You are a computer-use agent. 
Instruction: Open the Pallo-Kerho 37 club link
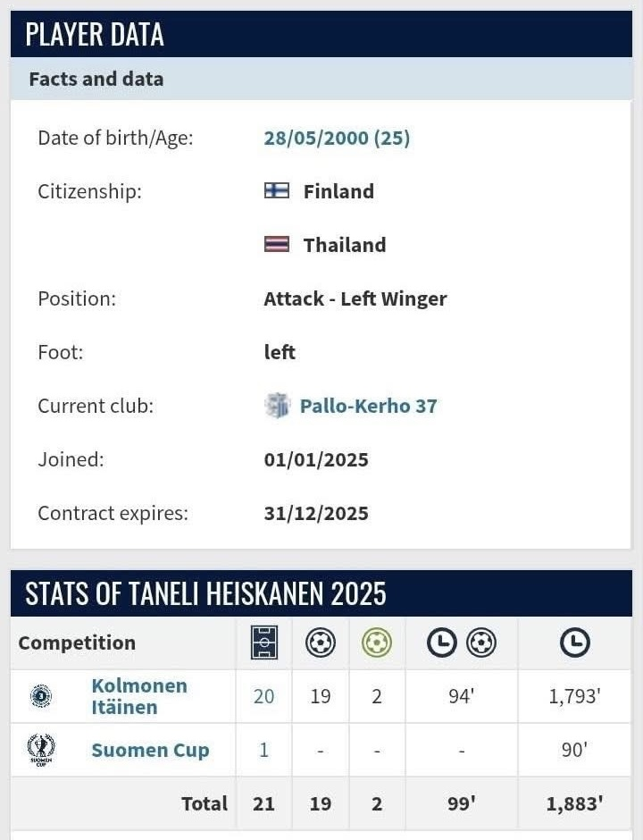click(x=368, y=406)
